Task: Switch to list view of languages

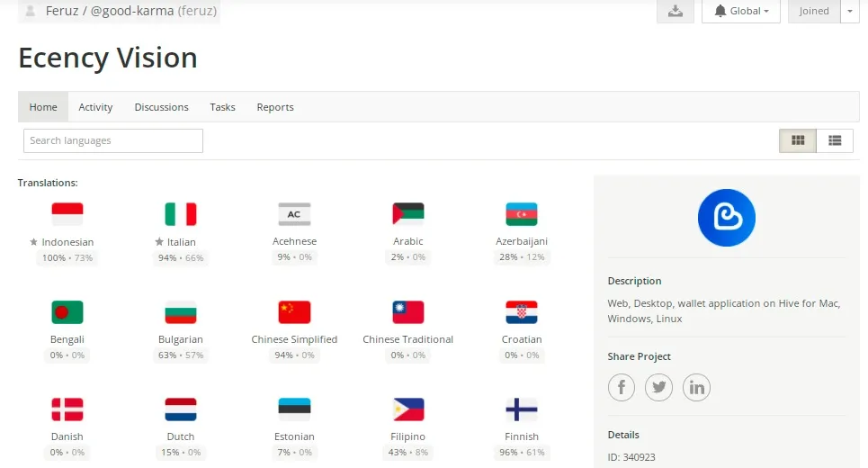Action: pyautogui.click(x=835, y=140)
